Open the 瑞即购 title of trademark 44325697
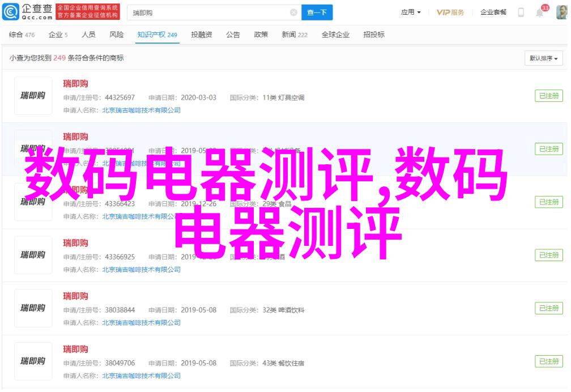 click(75, 84)
